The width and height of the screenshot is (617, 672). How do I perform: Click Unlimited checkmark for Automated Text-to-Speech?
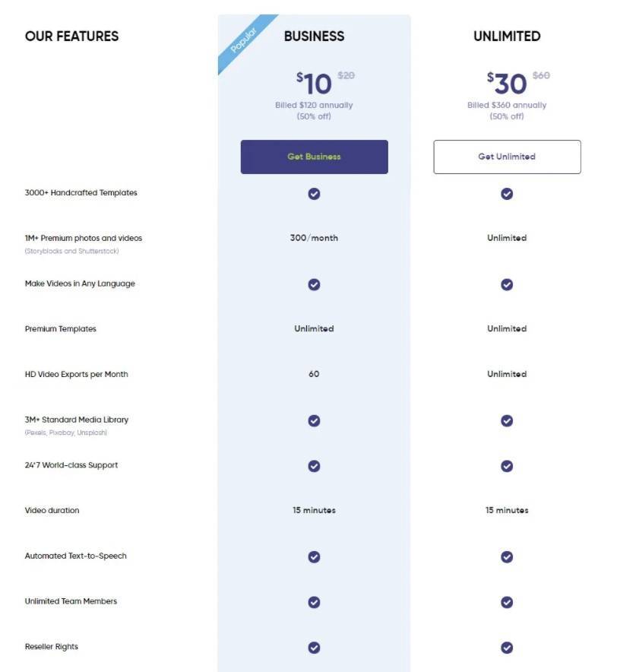pyautogui.click(x=507, y=556)
